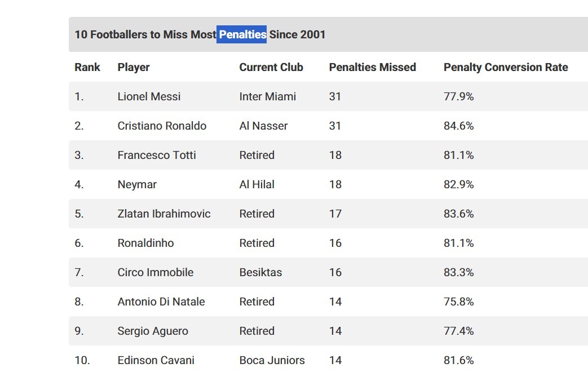Click the 77.9% conversion rate value
This screenshot has height=390, width=588.
(x=458, y=96)
